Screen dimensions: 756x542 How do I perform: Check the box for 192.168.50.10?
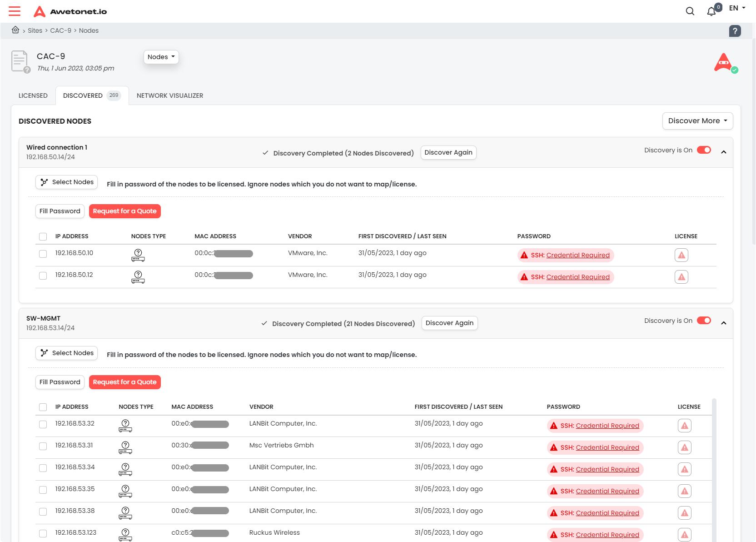click(x=43, y=254)
